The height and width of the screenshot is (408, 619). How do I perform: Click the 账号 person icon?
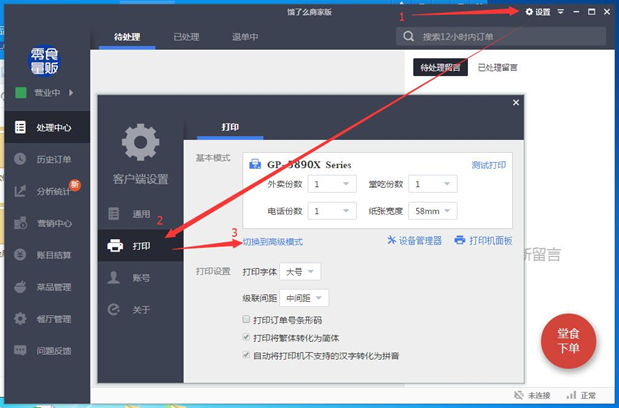coord(114,277)
